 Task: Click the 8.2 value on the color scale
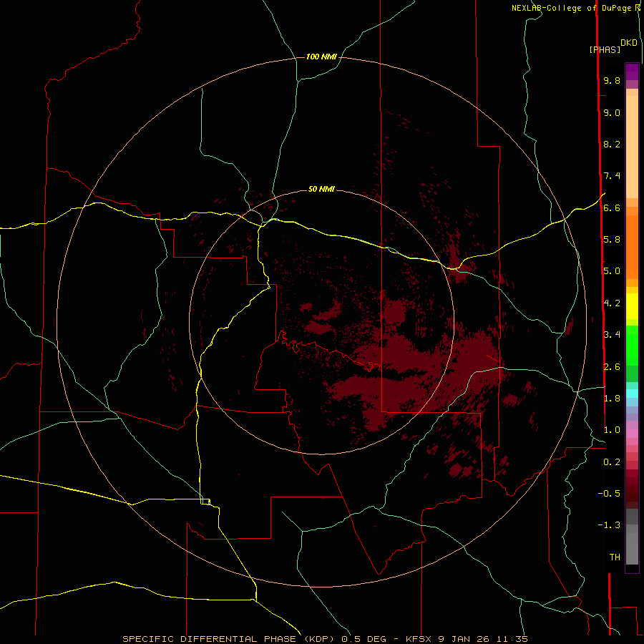(x=612, y=144)
